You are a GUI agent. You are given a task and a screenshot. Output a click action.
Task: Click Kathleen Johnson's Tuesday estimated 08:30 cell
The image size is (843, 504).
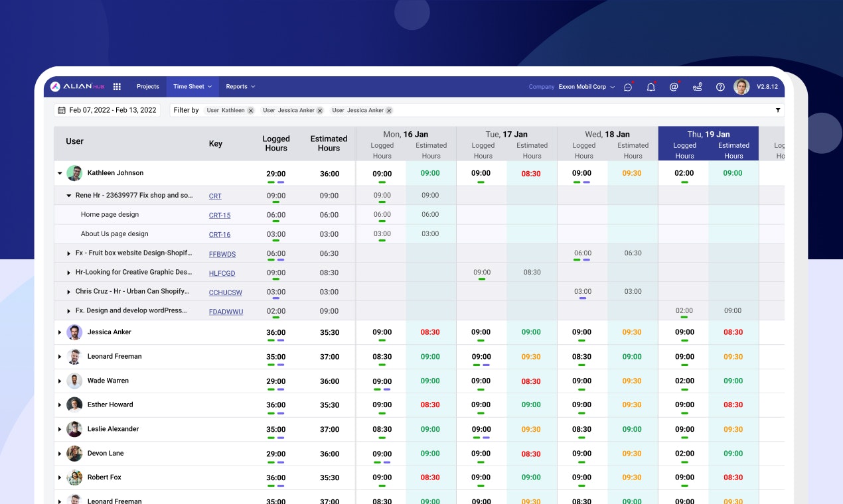coord(531,174)
